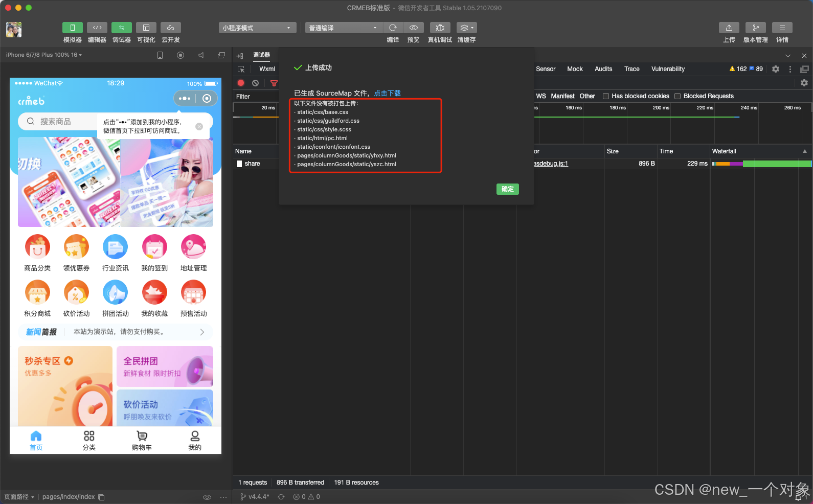Open the 可视化 visual editor

pyautogui.click(x=146, y=28)
